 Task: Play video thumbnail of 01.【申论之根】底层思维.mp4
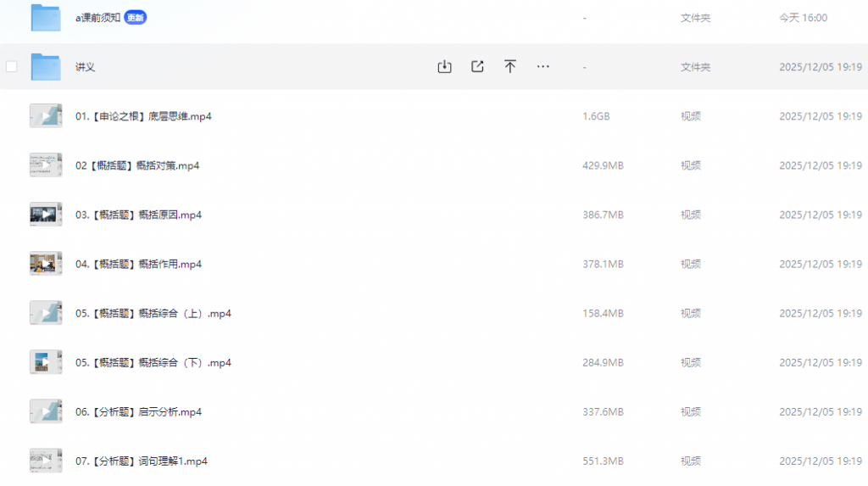46,116
